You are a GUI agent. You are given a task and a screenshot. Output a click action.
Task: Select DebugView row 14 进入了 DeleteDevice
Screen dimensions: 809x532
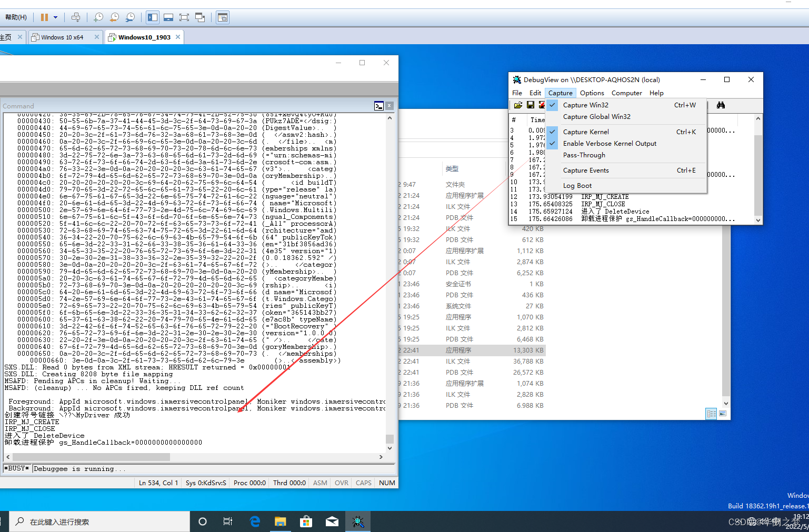tap(632, 211)
